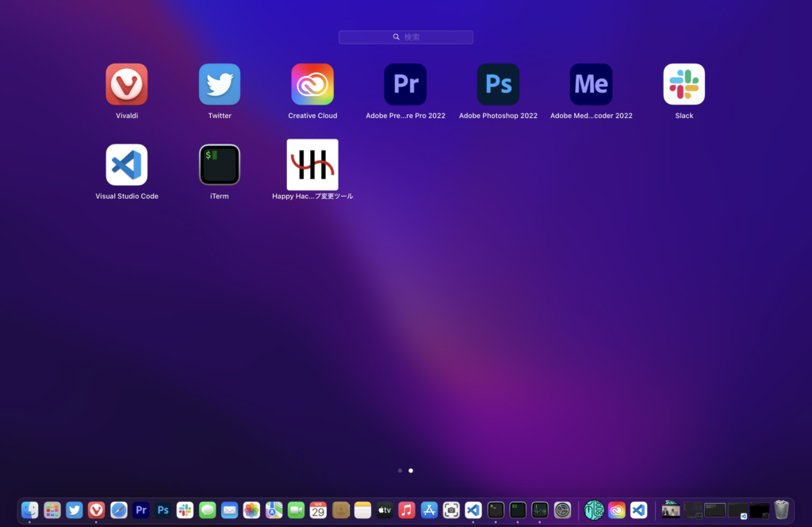The image size is (812, 527).
Task: Open Contacts in the Dock
Action: click(x=341, y=510)
